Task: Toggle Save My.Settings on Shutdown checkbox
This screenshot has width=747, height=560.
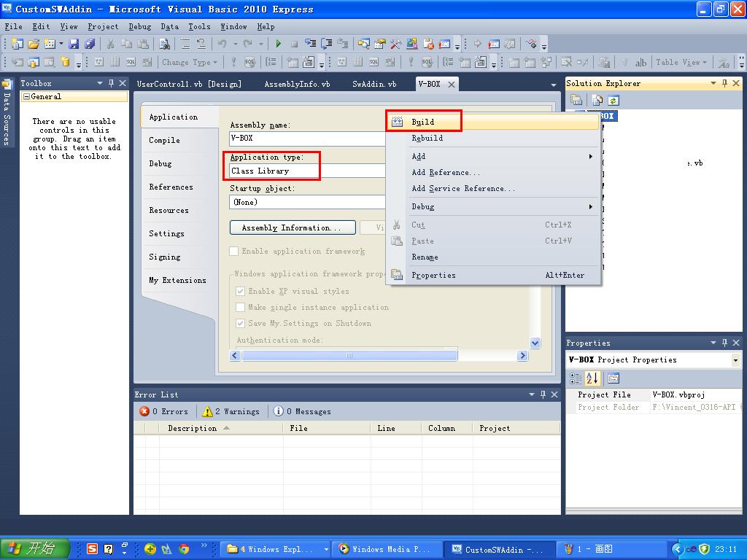Action: coord(241,323)
